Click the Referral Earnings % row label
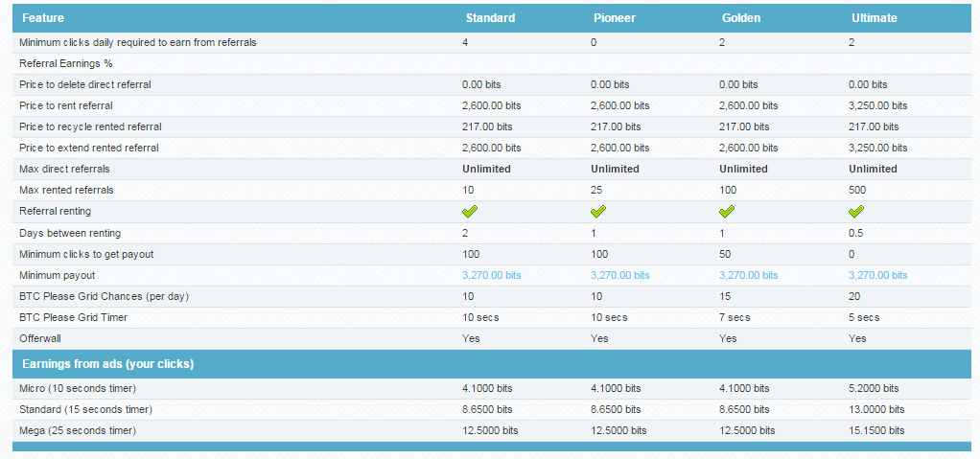 tap(66, 63)
